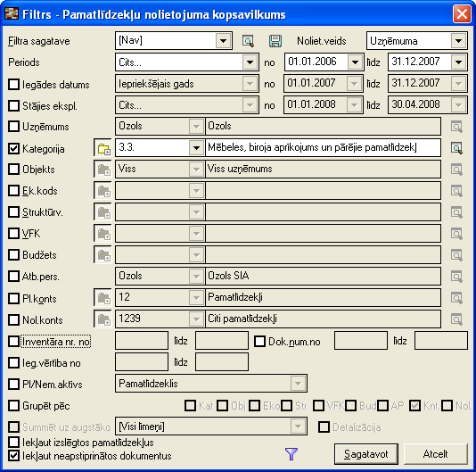The image size is (476, 472).
Task: Click the lookup icon at the Kategorija row end
Action: tap(456, 148)
